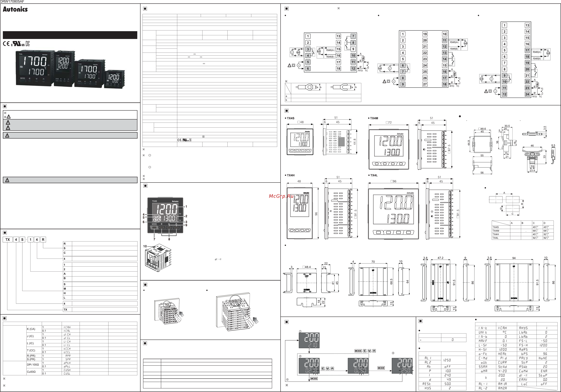Screen dimensions: 561x392
Task: Click the 'TX4H' row in panel cutout table
Action: [523, 234]
